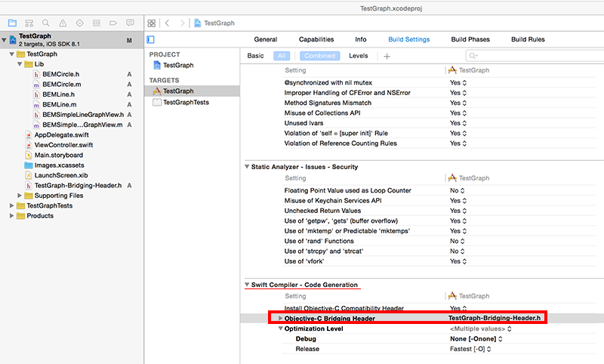604x364 pixels.
Task: Select the Levels view toggle
Action: pyautogui.click(x=358, y=56)
